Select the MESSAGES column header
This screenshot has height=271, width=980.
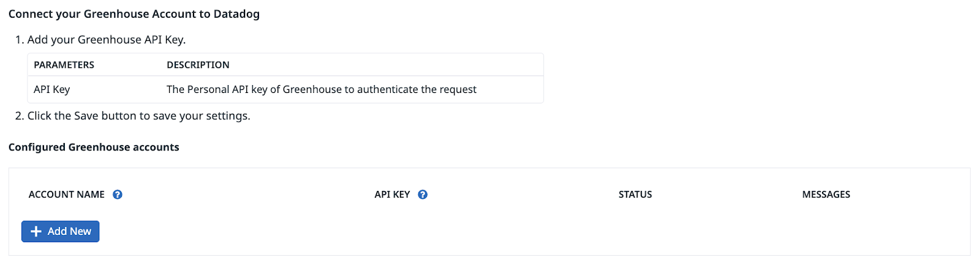pyautogui.click(x=826, y=195)
